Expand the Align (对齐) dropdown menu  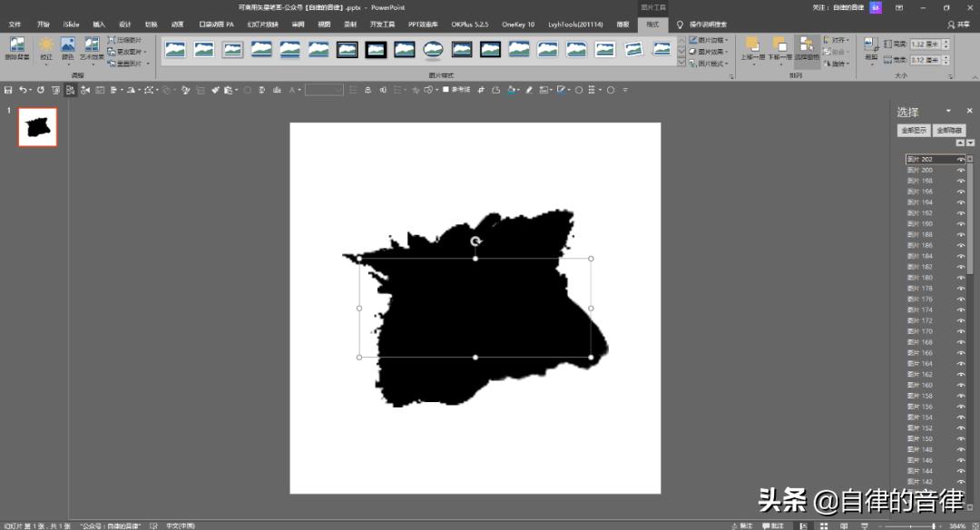coord(838,40)
